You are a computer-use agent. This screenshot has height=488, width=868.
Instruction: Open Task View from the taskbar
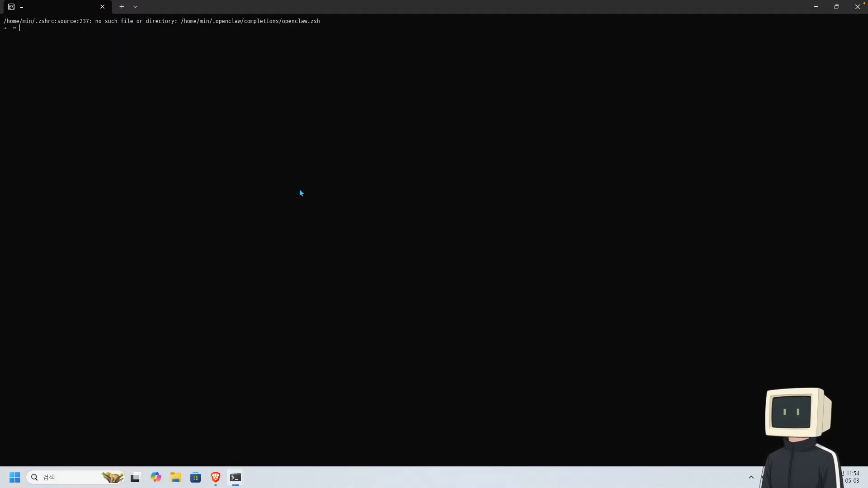pyautogui.click(x=135, y=477)
